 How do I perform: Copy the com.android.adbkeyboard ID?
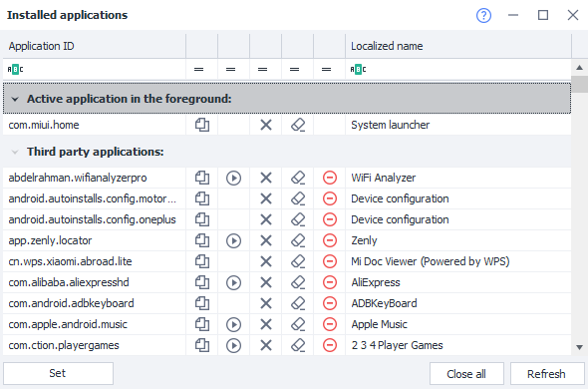point(202,303)
